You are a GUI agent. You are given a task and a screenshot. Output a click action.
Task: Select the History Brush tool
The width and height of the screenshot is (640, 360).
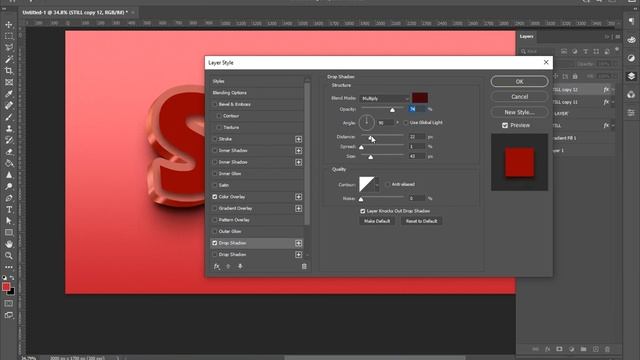pyautogui.click(x=9, y=140)
